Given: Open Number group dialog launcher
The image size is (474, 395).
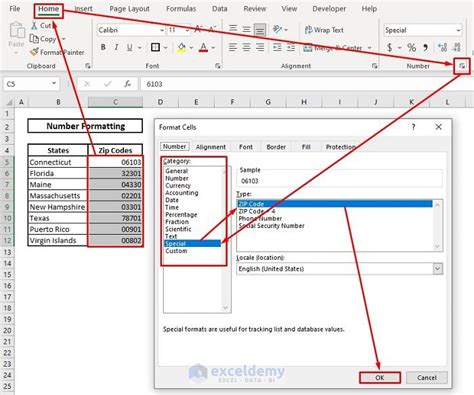Looking at the screenshot, I should click(x=462, y=66).
